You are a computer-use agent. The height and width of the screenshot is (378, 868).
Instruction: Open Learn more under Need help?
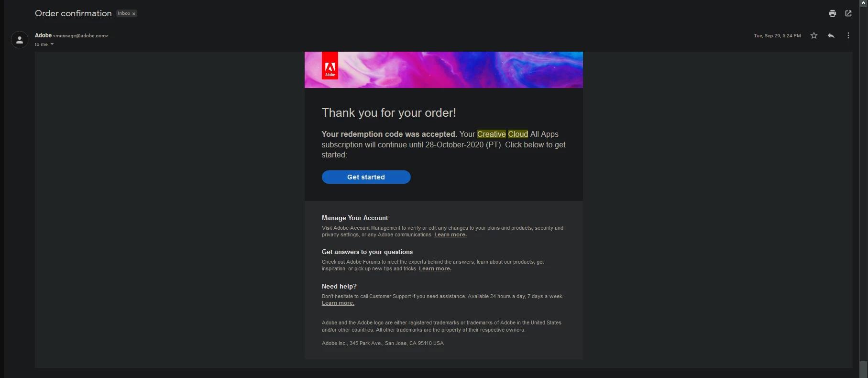tap(338, 303)
